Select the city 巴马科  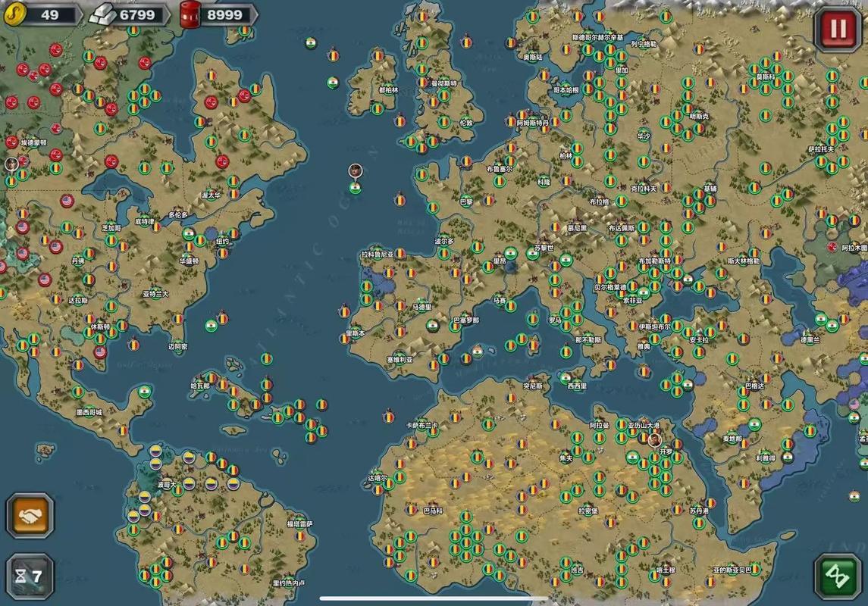click(433, 511)
